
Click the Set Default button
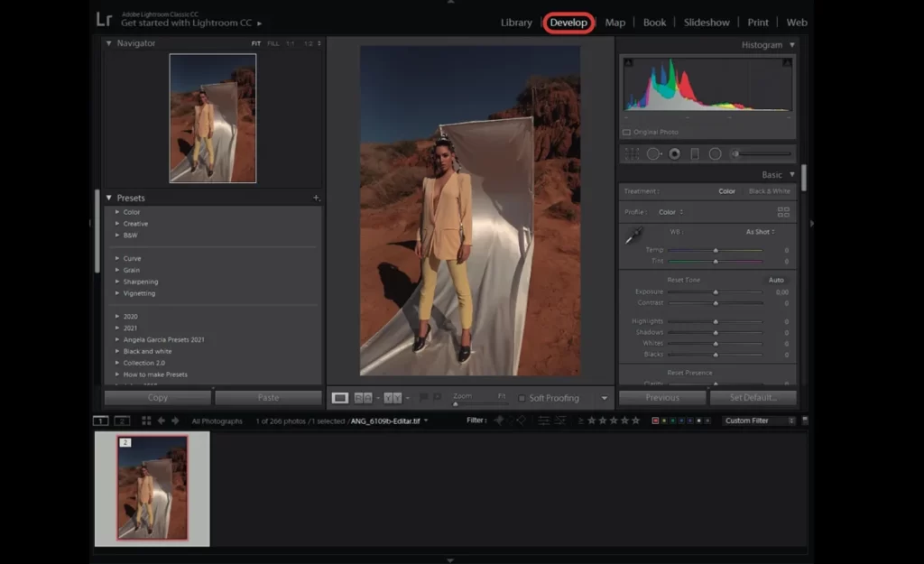[x=753, y=398]
